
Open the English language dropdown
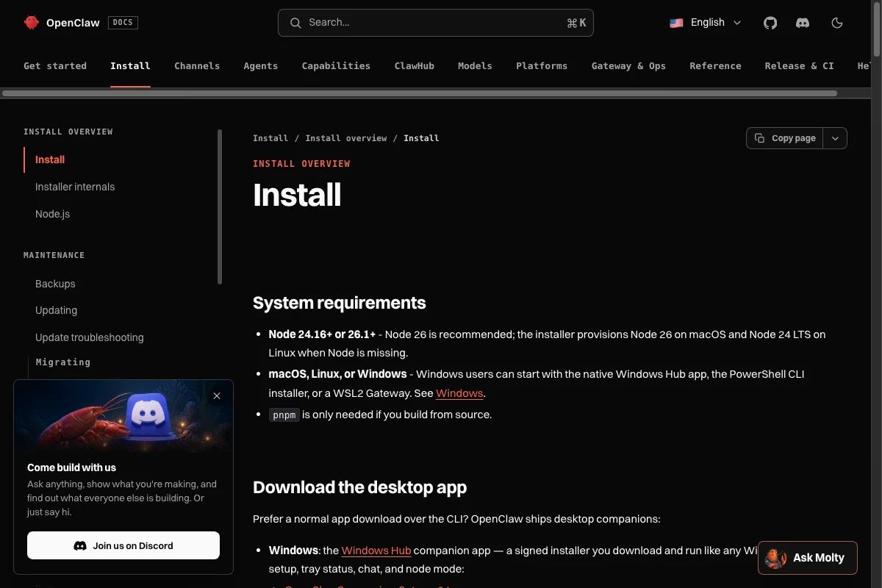(x=706, y=23)
